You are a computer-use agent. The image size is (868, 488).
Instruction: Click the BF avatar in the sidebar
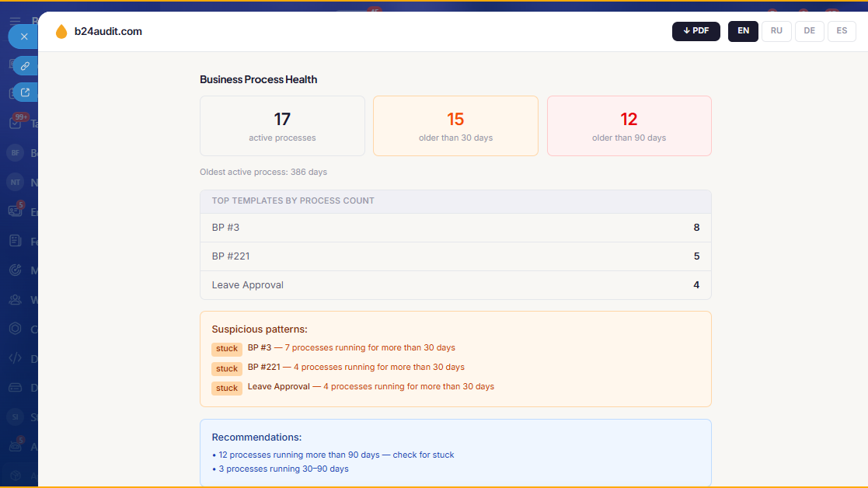[15, 153]
